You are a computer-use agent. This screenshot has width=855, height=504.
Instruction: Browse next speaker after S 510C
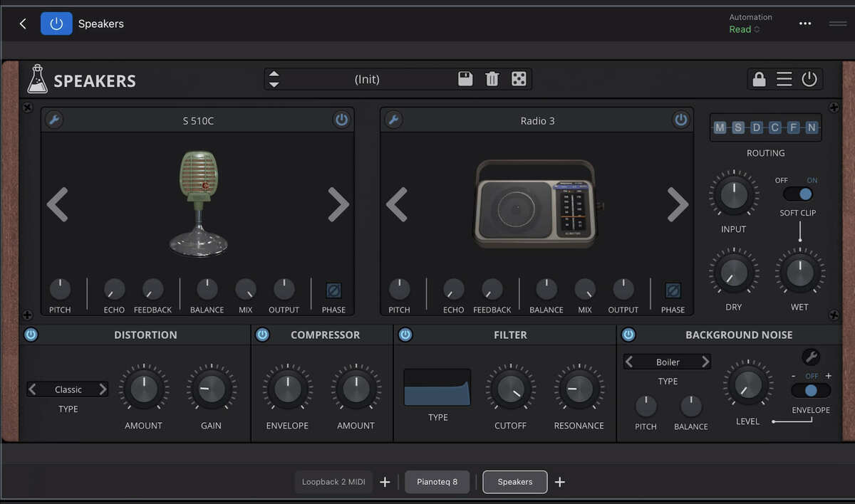coord(338,204)
